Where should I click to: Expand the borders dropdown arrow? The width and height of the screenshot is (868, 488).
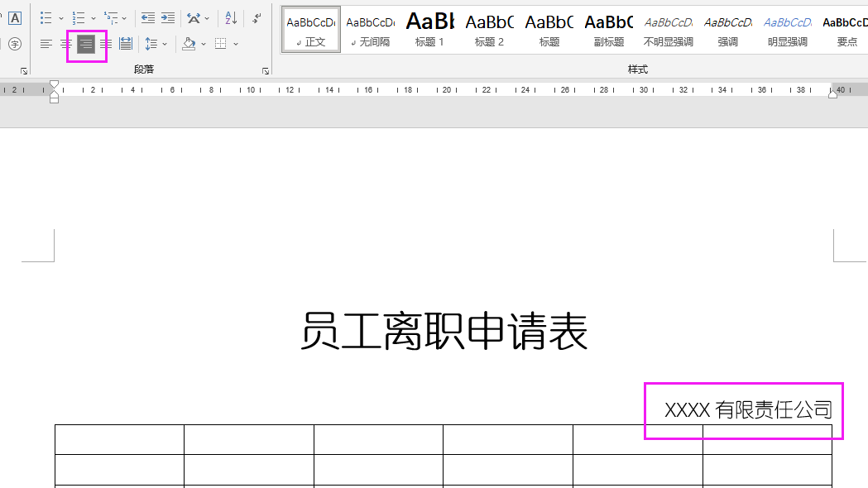[234, 44]
